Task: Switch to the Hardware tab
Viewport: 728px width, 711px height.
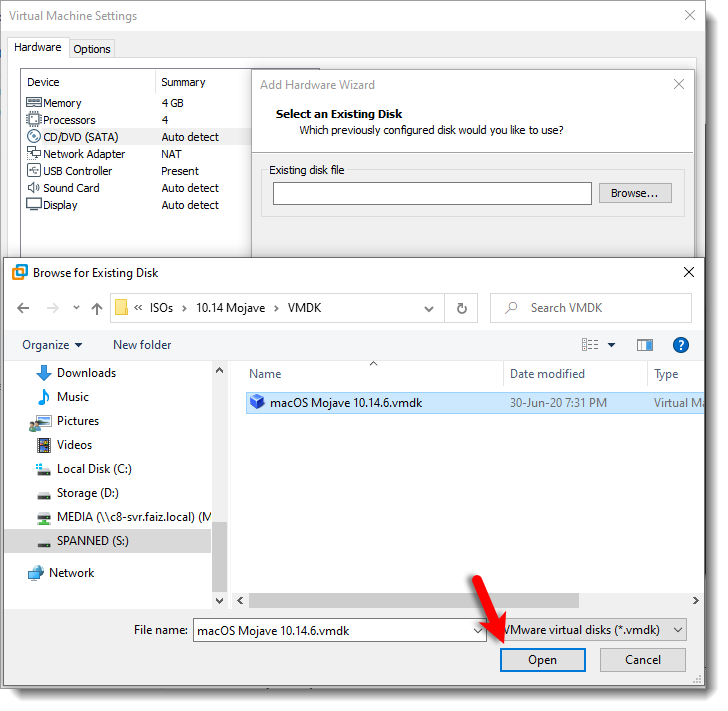Action: (38, 47)
